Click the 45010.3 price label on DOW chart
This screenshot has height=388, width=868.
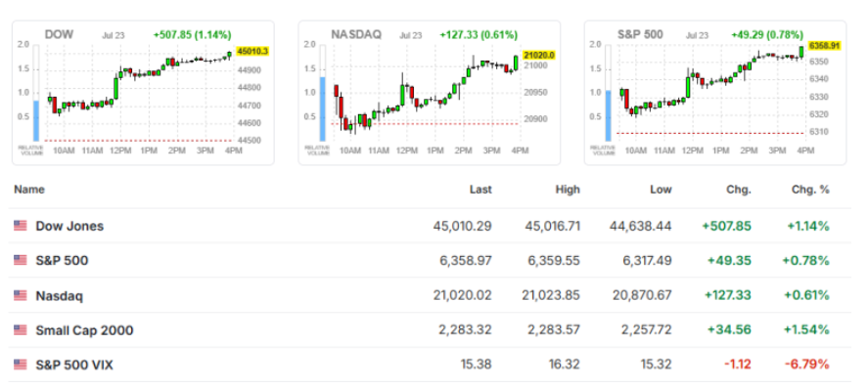click(x=252, y=52)
